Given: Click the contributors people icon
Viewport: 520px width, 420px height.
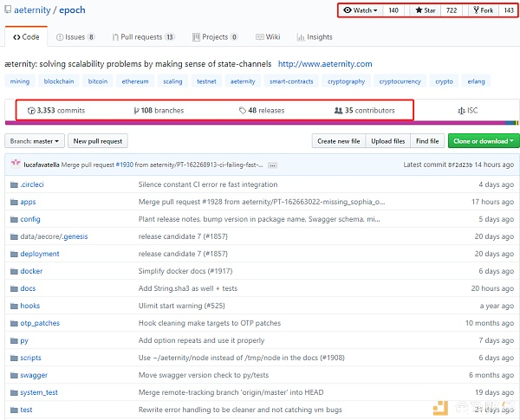Looking at the screenshot, I should [x=338, y=110].
